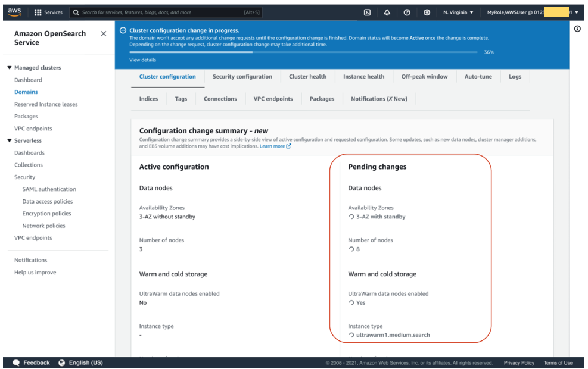Open the Logs tab

(515, 76)
